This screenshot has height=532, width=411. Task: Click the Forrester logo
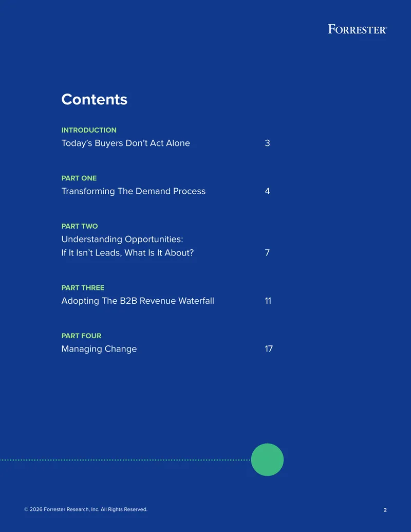(x=358, y=29)
